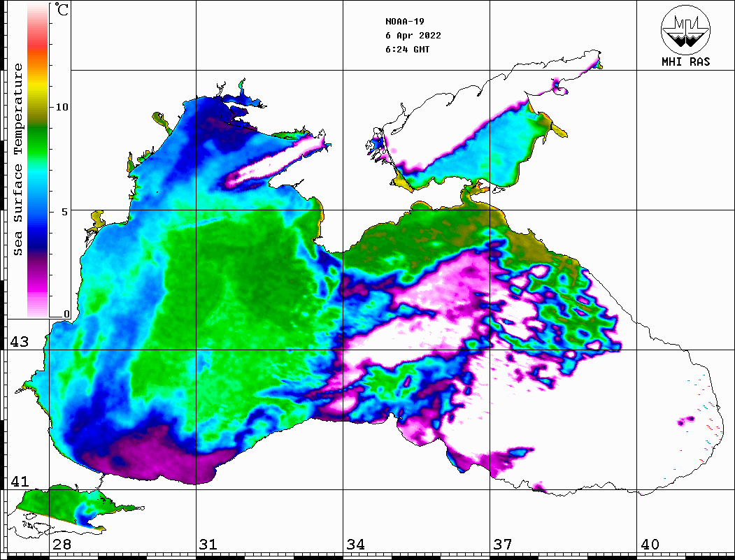Click the '°C' unit label
The image size is (735, 560).
pyautogui.click(x=61, y=9)
